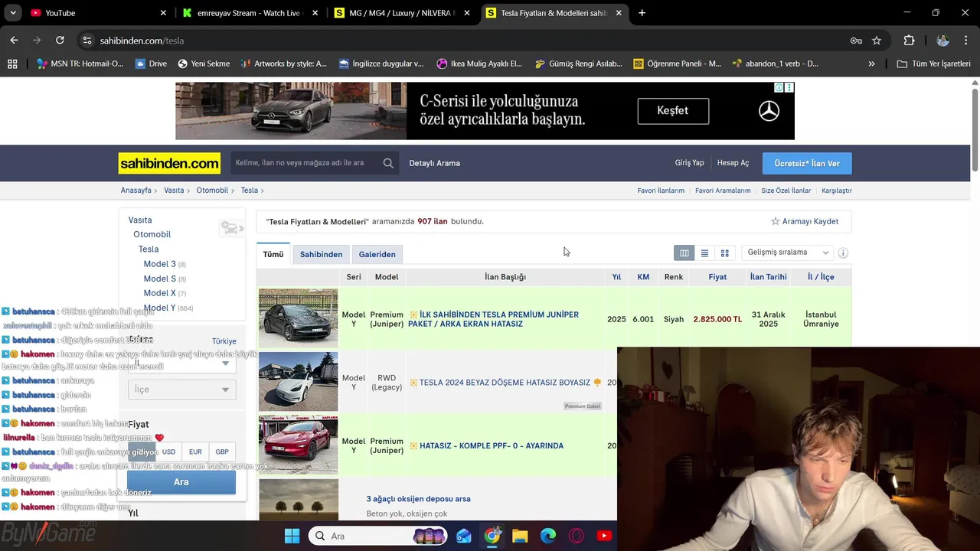Open File Explorer from the taskbar
The image size is (980, 551).
(520, 536)
